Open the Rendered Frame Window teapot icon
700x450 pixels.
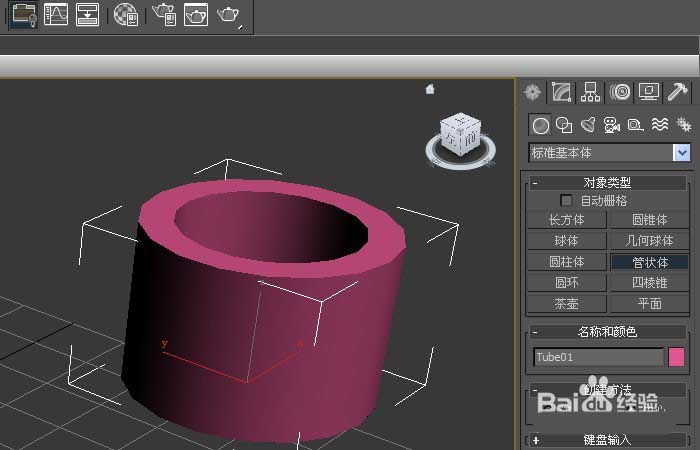point(196,14)
